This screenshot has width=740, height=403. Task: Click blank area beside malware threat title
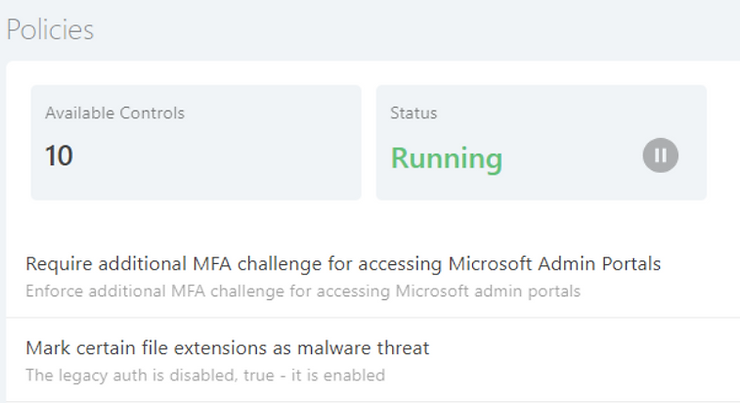(x=580, y=348)
